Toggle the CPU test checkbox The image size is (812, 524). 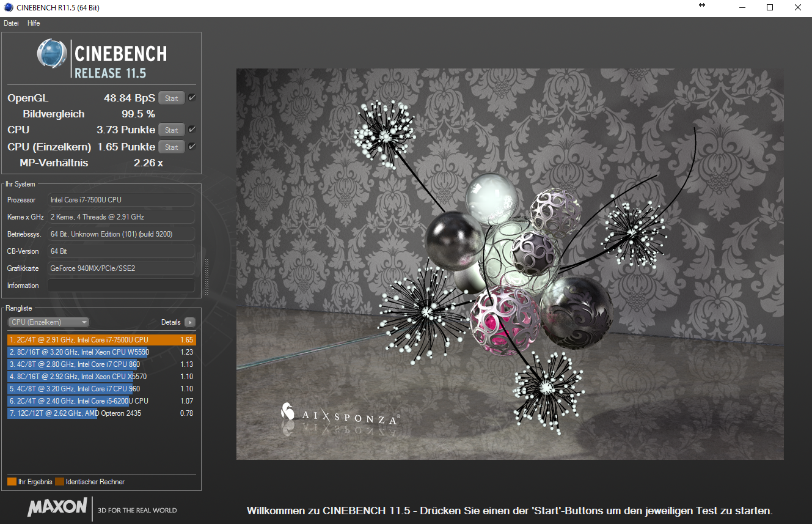pos(192,130)
